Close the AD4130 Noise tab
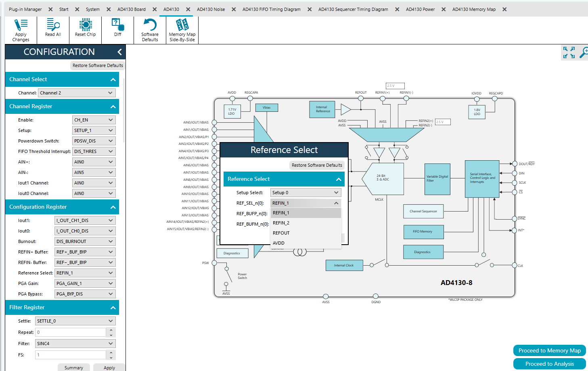The image size is (588, 371). (x=234, y=9)
